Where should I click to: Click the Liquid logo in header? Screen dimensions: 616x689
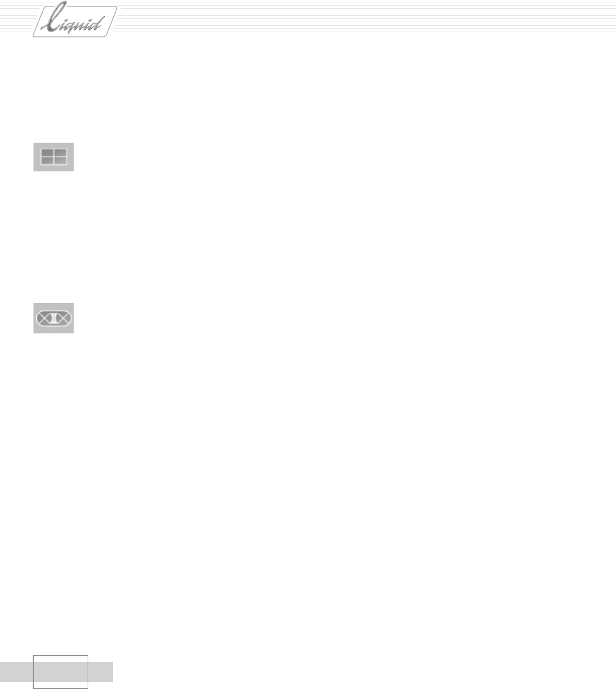click(x=75, y=20)
